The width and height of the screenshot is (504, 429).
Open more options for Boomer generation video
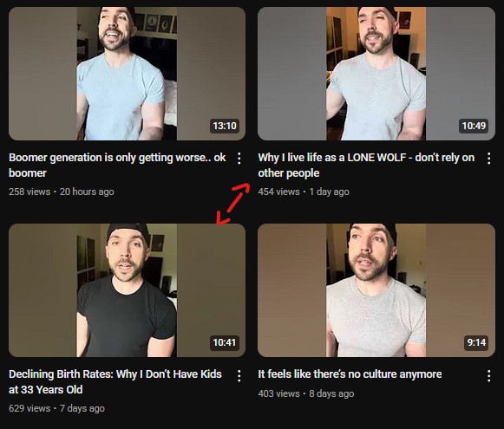(239, 159)
